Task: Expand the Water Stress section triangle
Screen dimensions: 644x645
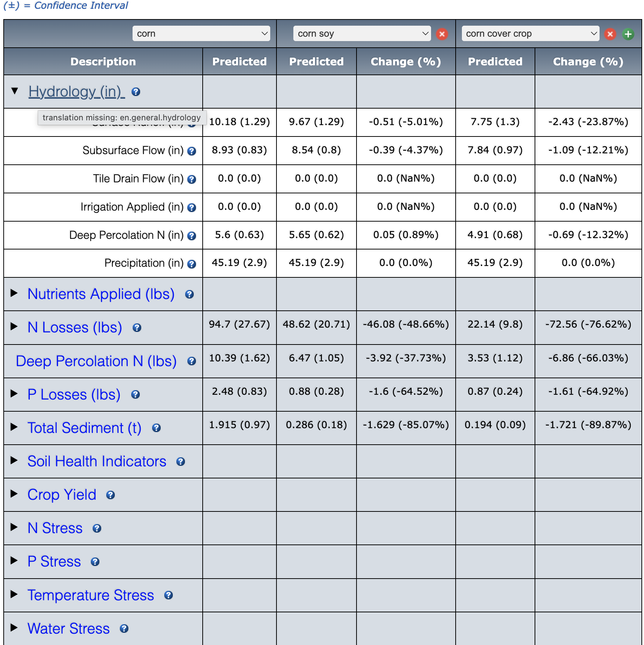Action: pos(14,627)
